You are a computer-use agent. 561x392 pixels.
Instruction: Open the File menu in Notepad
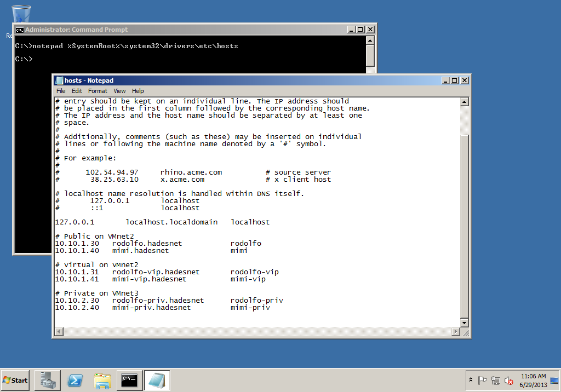(61, 91)
